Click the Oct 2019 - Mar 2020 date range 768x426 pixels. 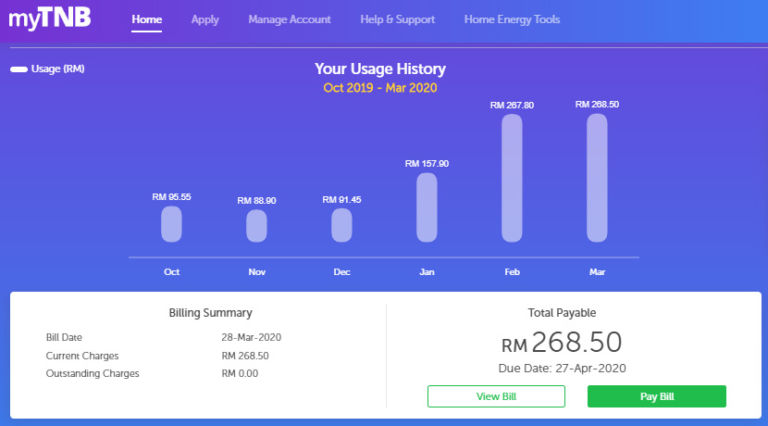(380, 88)
